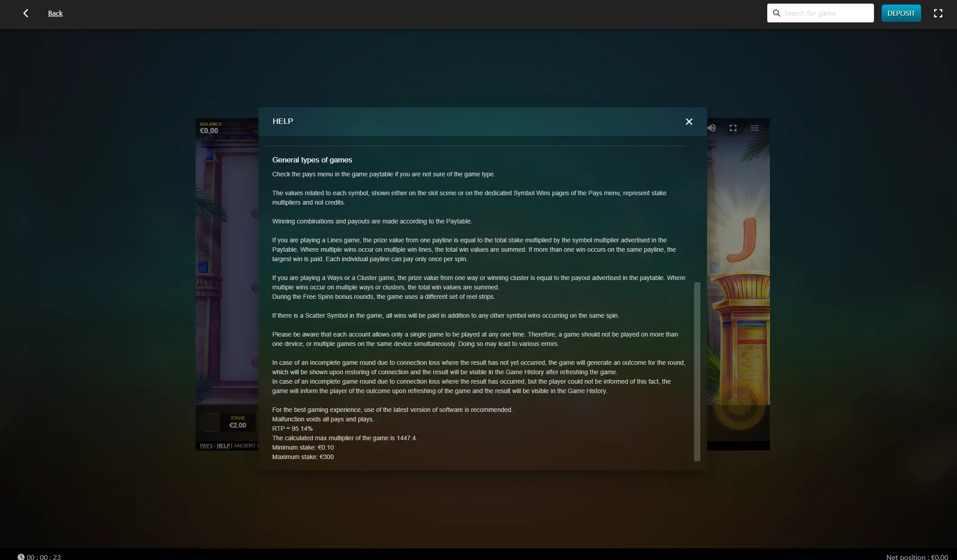957x560 pixels.
Task: Click the game window fullscreen icon
Action: coord(733,128)
